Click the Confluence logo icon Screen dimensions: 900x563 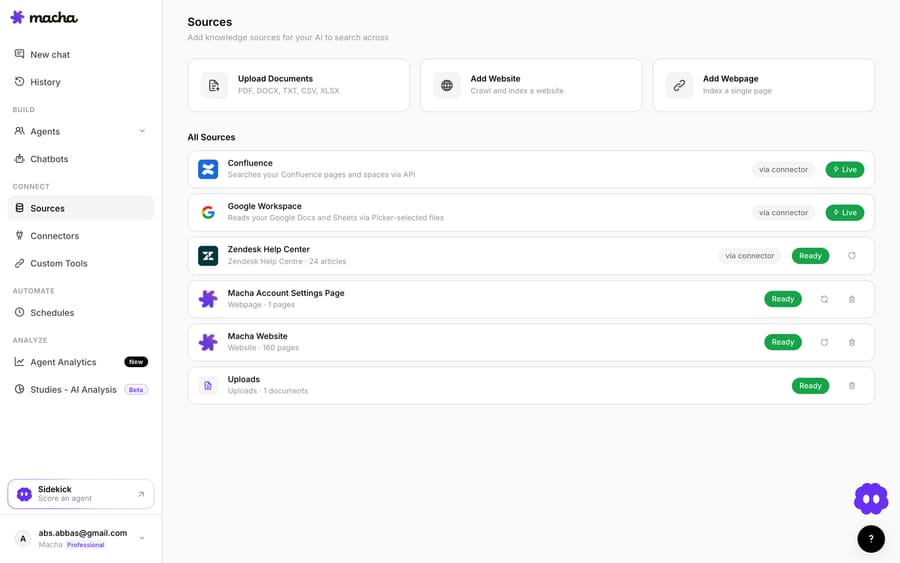208,169
